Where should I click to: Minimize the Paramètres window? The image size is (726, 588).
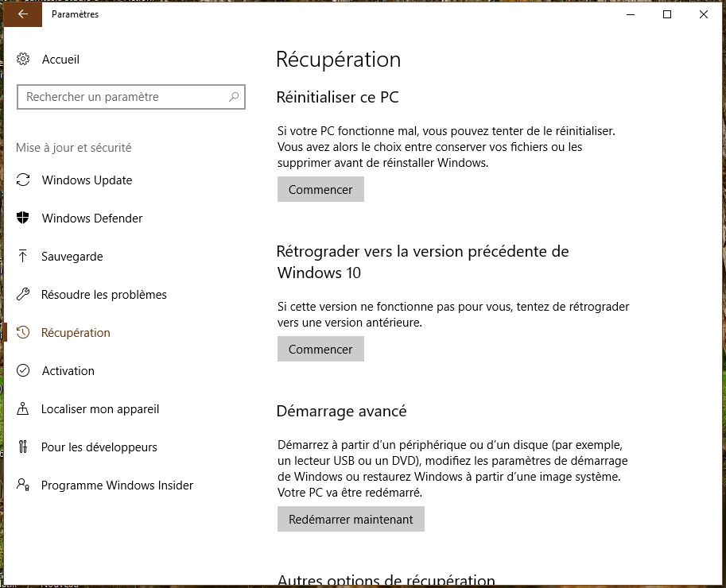(x=630, y=14)
